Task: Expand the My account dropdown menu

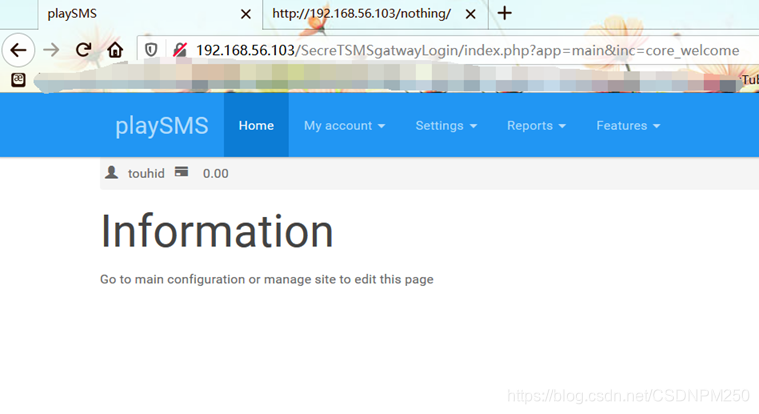Action: pyautogui.click(x=344, y=125)
